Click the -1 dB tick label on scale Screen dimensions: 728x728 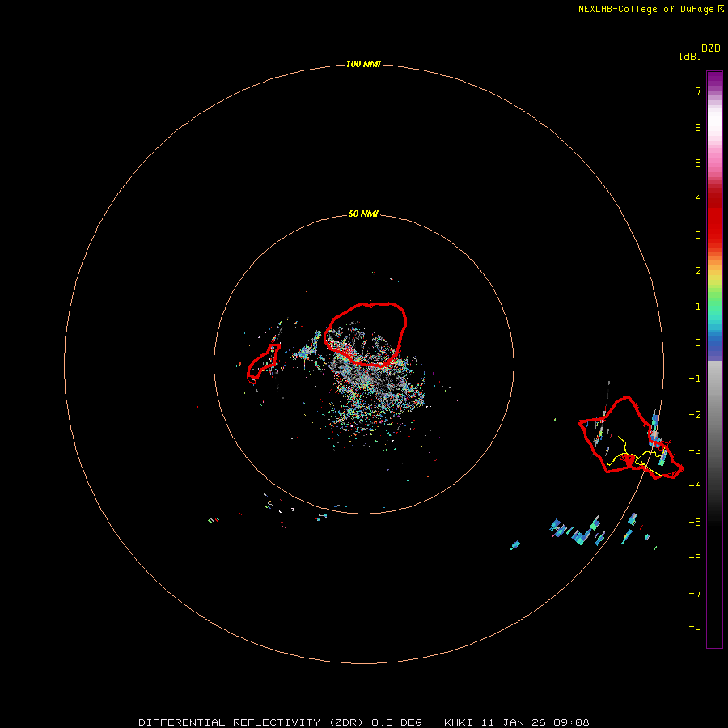[695, 379]
